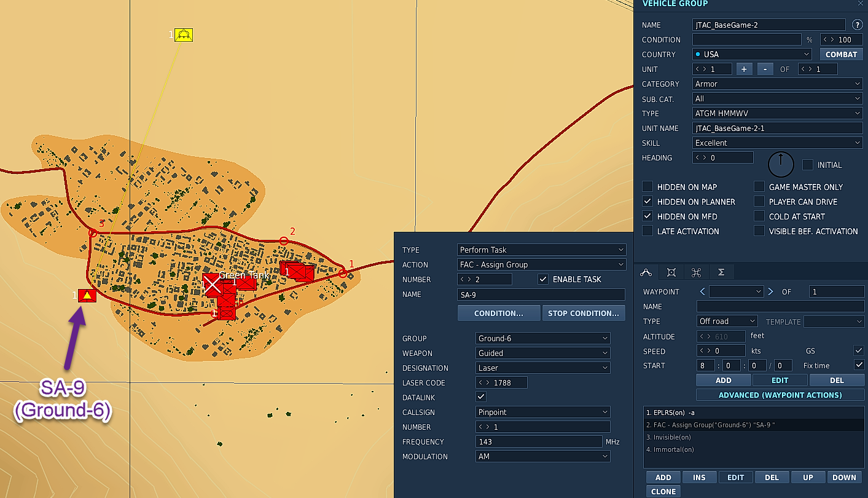Go to next waypoint arrow
Viewport: 868px width, 498px height.
(770, 292)
